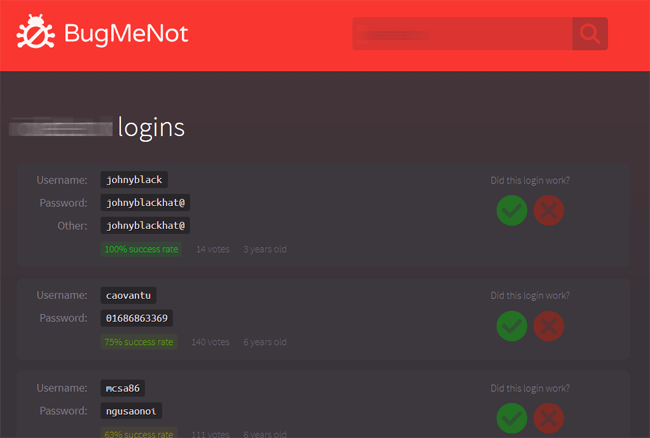Click the BugMeNot bug logo icon
Screen dimensions: 650x438
[x=36, y=32]
